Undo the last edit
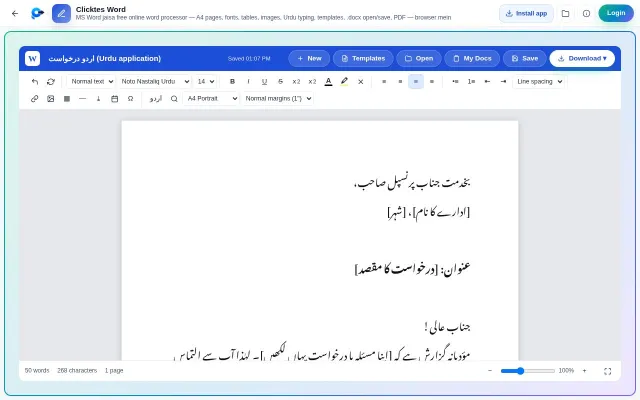Image resolution: width=640 pixels, height=400 pixels. point(35,82)
